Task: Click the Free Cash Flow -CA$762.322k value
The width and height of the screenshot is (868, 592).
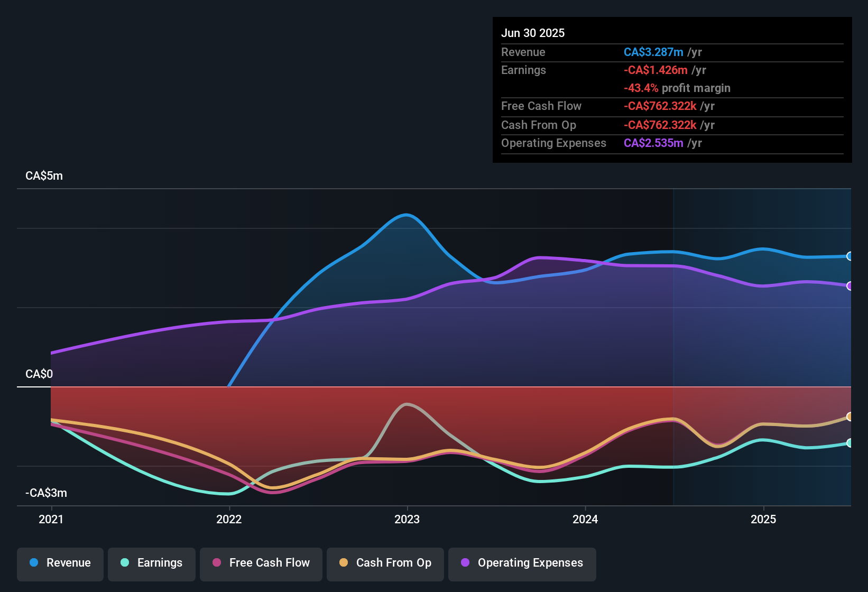Action: 660,106
